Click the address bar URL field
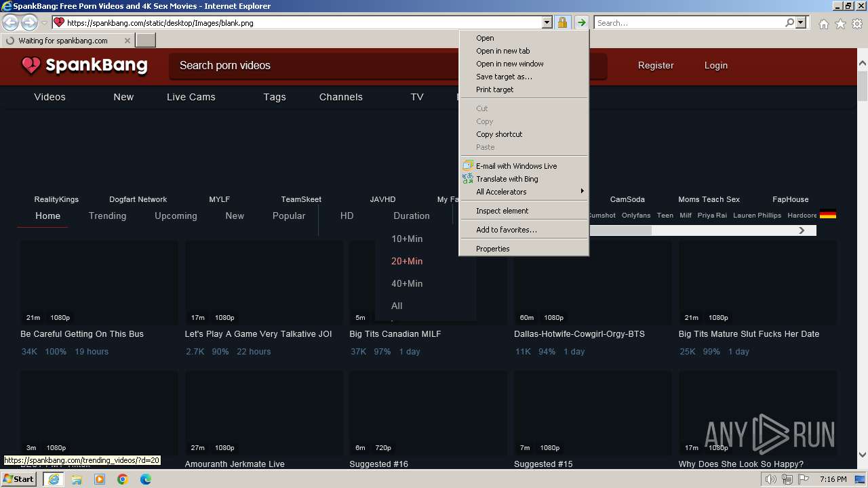 point(303,22)
